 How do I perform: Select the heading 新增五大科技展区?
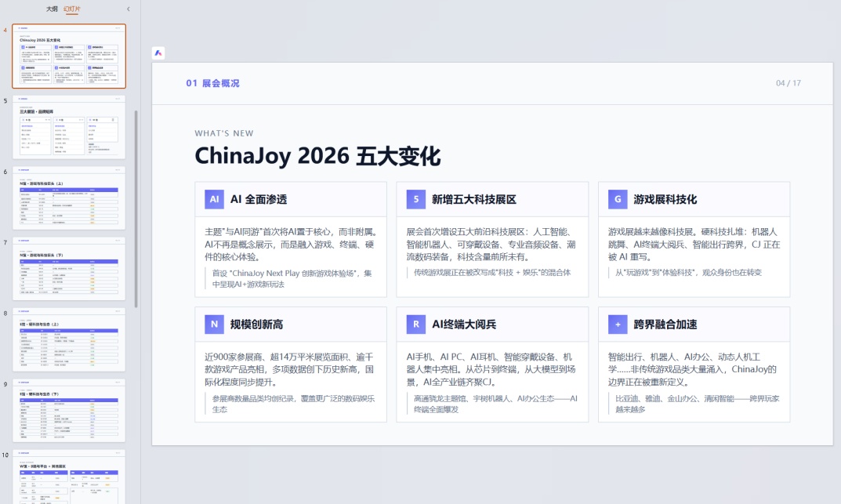474,199
